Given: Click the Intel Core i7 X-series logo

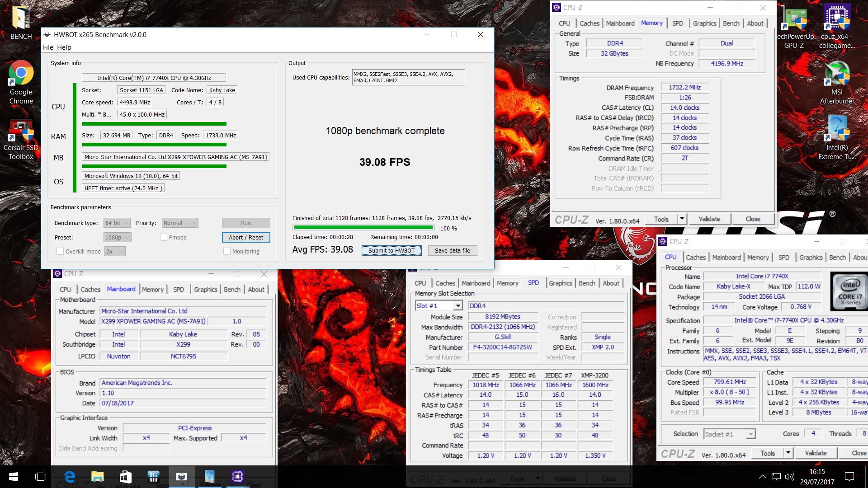Looking at the screenshot, I should 850,292.
